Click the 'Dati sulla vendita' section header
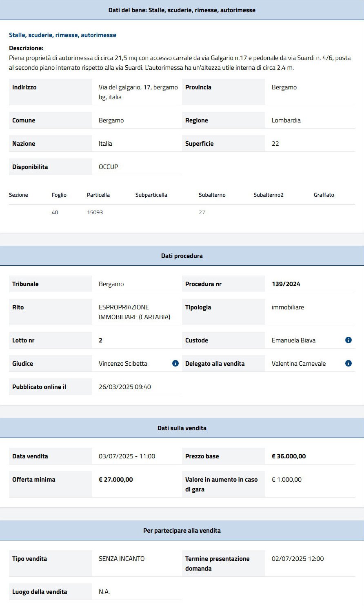 point(182,428)
